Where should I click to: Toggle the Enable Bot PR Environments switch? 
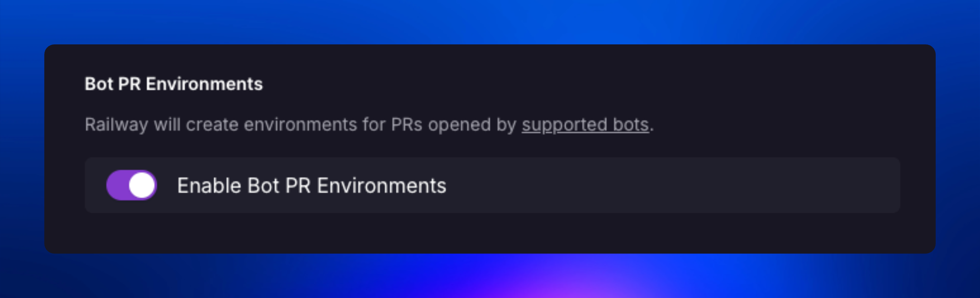tap(131, 185)
